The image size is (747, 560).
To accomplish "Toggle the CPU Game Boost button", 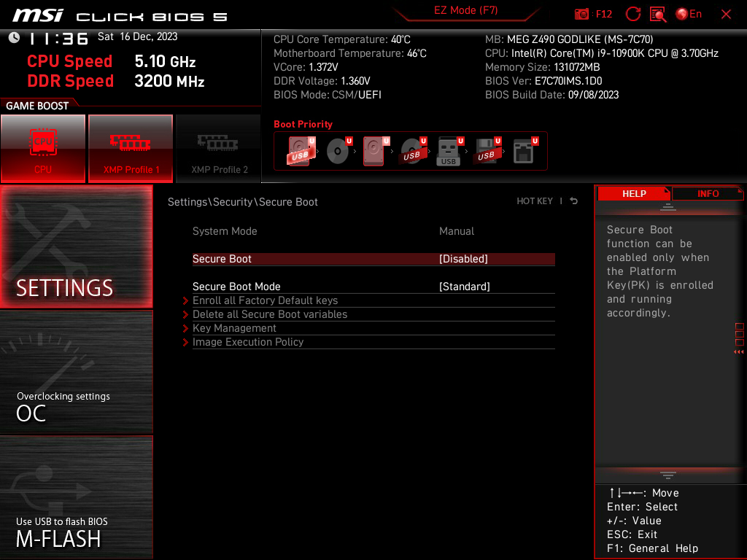I will (x=43, y=149).
